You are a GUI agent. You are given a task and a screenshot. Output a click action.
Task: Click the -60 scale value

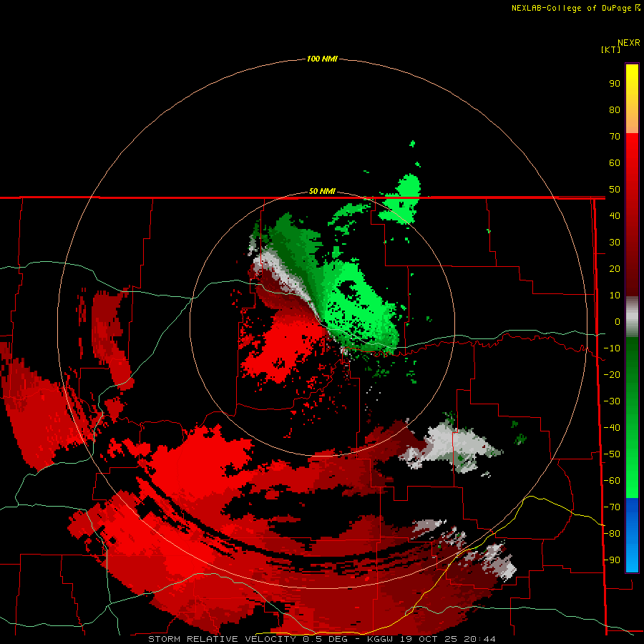(612, 481)
